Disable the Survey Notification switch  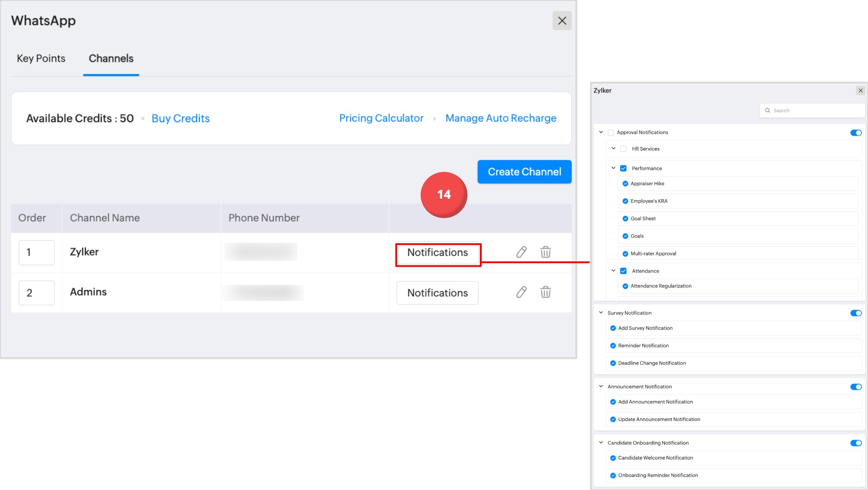856,313
